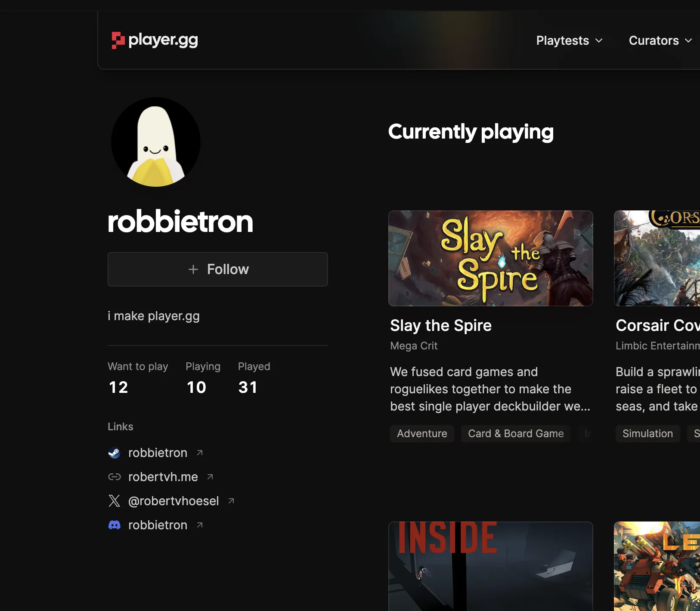700x611 pixels.
Task: Click the player.gg wordmark text
Action: click(163, 40)
